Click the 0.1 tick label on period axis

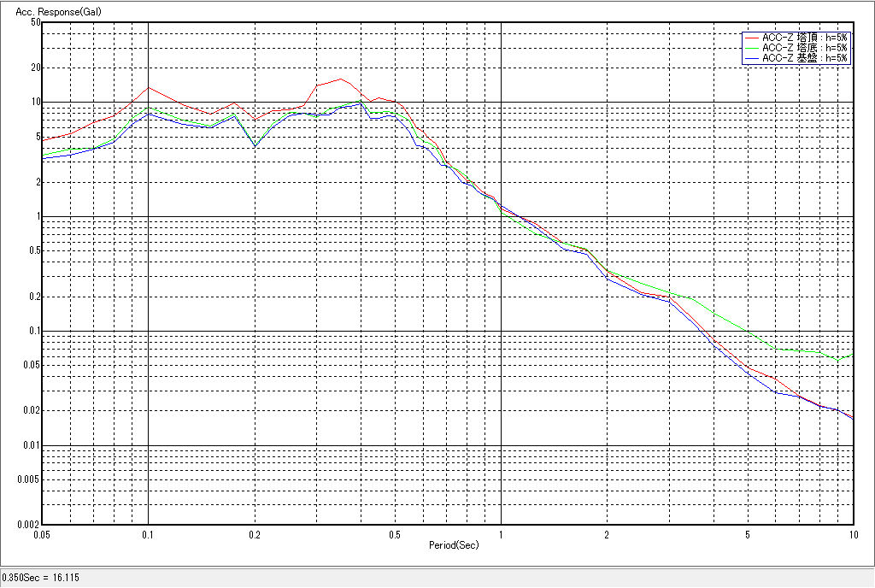click(148, 534)
